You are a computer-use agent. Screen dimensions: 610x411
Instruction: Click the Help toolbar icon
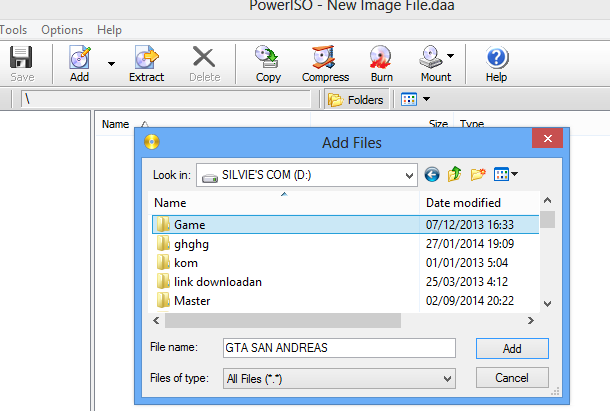pos(497,57)
